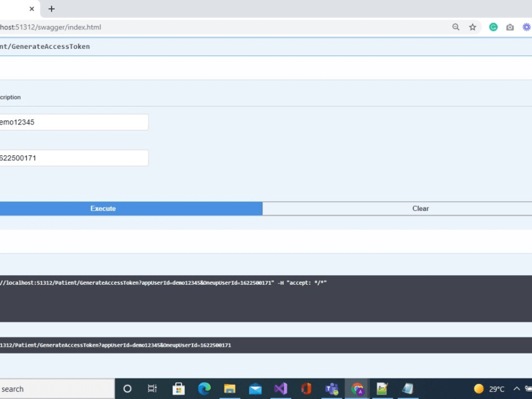Open Microsoft Edge from the taskbar
Viewport: 532px width, 399px height.
pyautogui.click(x=204, y=388)
